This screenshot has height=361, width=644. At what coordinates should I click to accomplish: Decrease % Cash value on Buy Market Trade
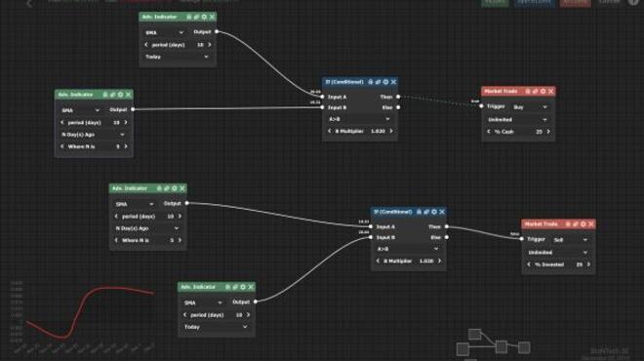[x=489, y=132]
